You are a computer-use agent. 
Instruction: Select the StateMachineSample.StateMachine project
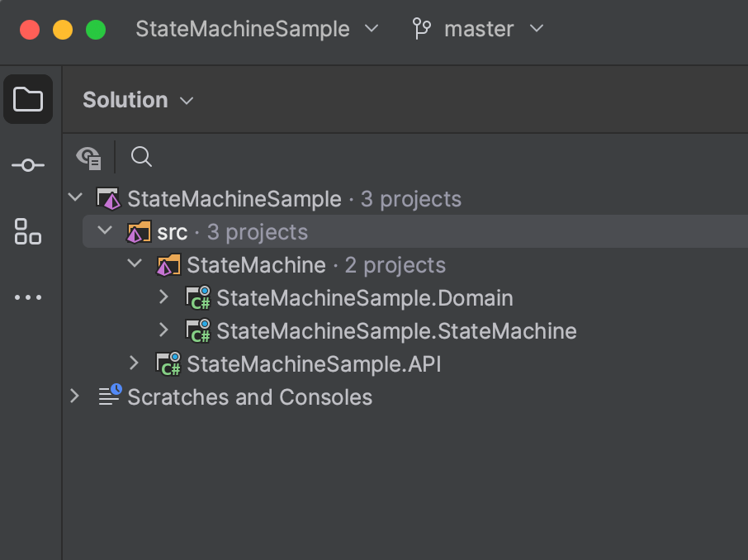click(x=396, y=330)
